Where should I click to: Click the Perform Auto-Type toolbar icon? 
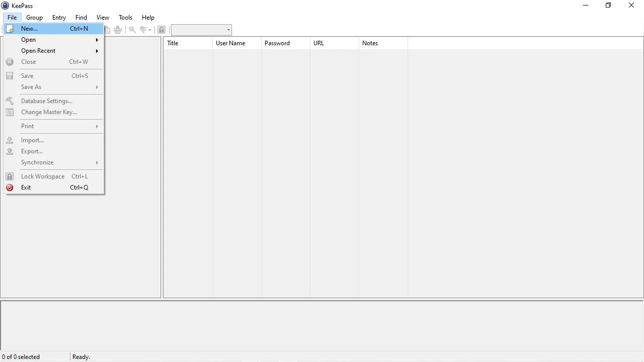[118, 30]
